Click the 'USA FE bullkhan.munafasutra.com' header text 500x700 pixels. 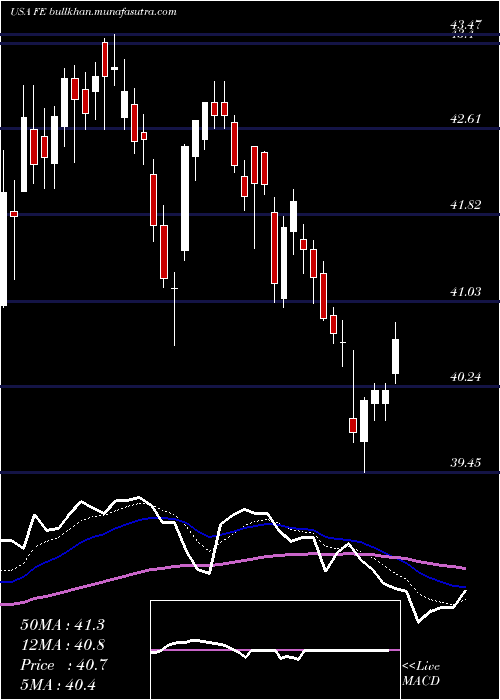click(92, 12)
